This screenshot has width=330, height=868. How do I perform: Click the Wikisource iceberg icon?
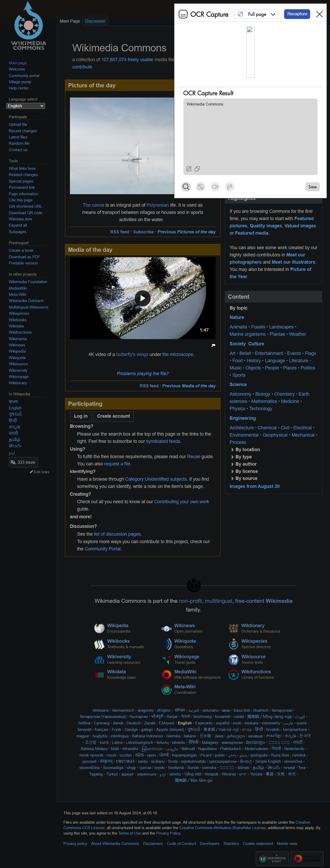pos(233,660)
